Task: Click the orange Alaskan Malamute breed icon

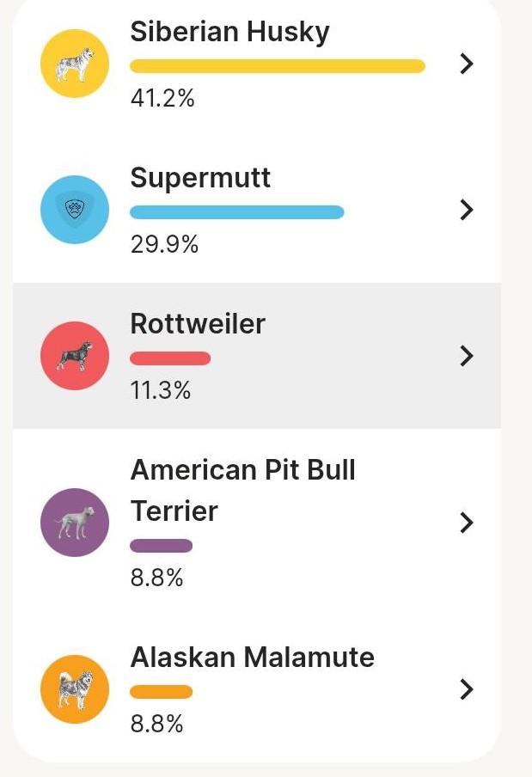Action: click(x=75, y=689)
